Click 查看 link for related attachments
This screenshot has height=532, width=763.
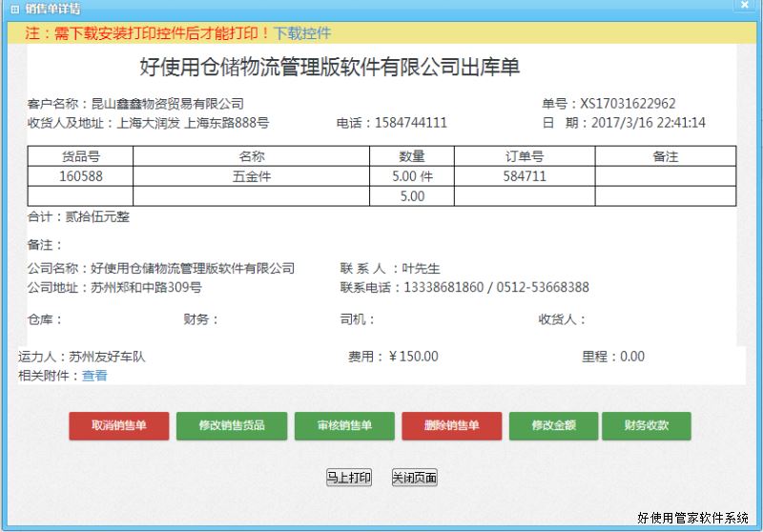click(x=94, y=376)
